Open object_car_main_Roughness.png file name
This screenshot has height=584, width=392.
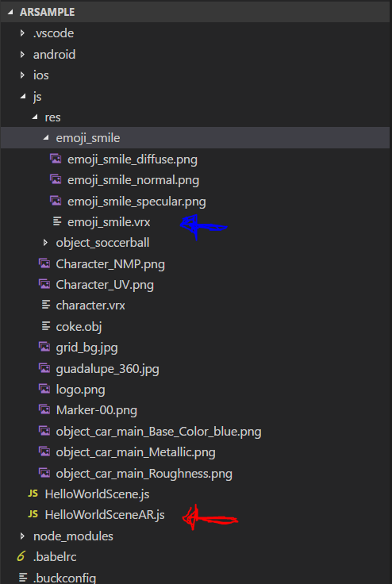coord(144,474)
